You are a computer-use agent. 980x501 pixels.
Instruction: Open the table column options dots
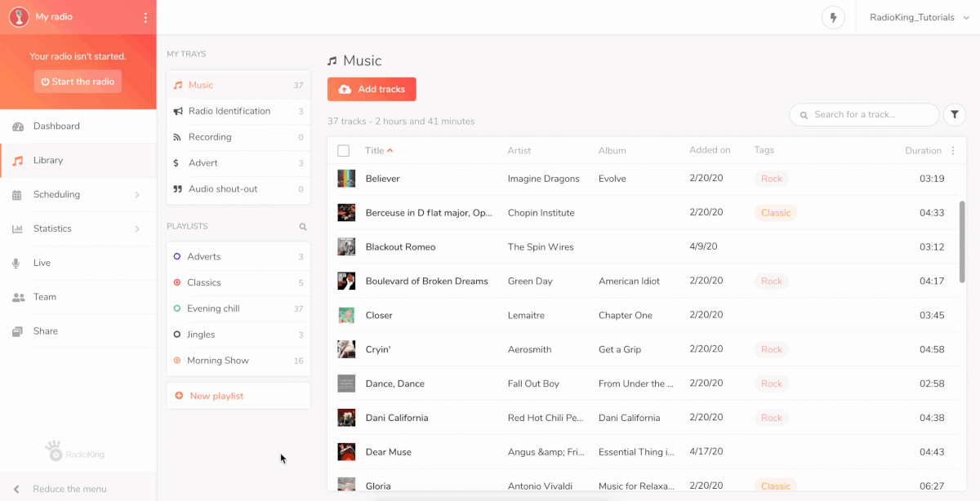point(952,151)
